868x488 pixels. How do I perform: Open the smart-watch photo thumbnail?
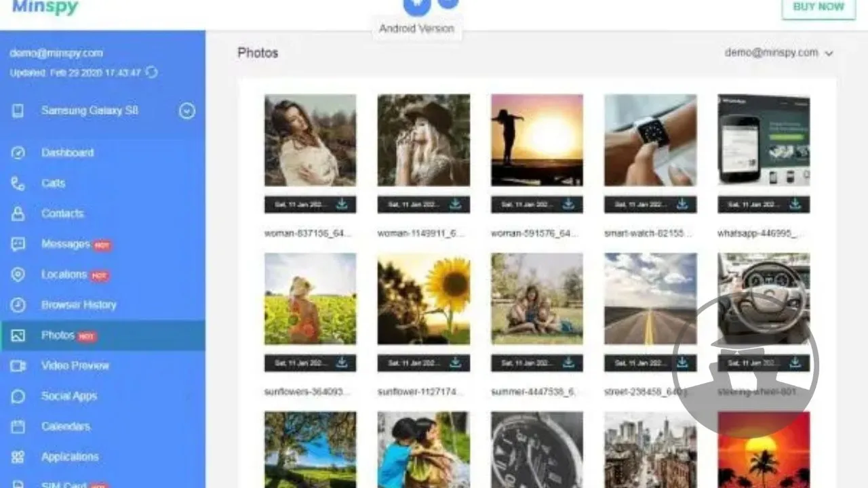coord(650,140)
